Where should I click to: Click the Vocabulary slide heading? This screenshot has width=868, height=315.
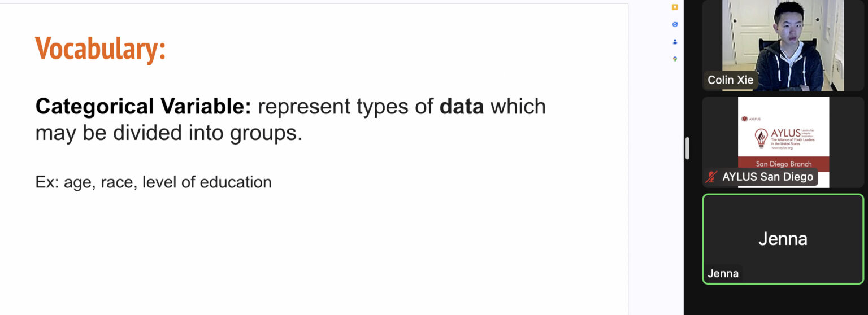(x=101, y=49)
